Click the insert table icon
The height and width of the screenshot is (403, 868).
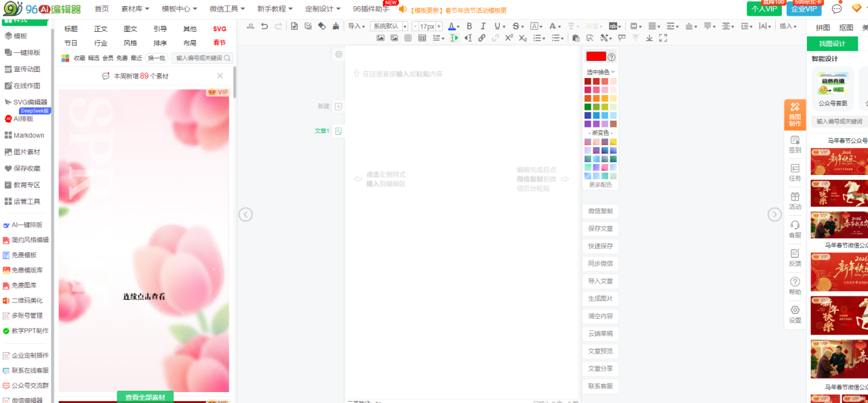[x=422, y=38]
